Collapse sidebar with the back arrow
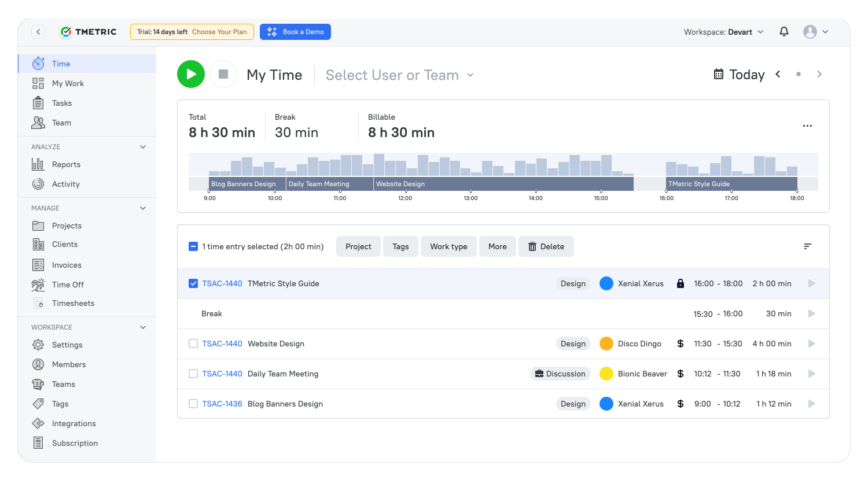The image size is (868, 480). click(x=38, y=32)
